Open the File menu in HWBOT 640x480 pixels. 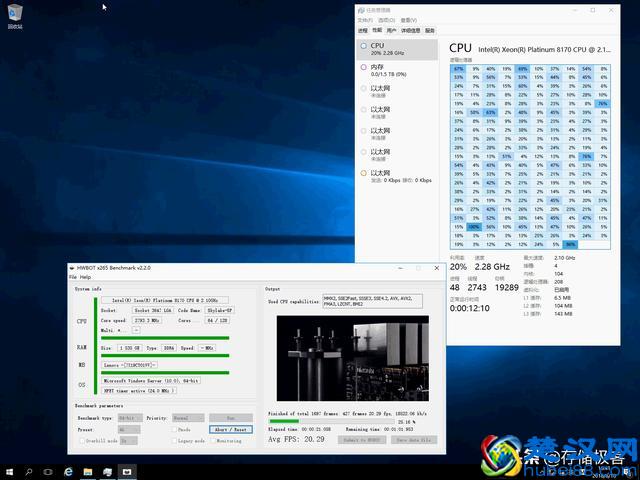pos(72,277)
